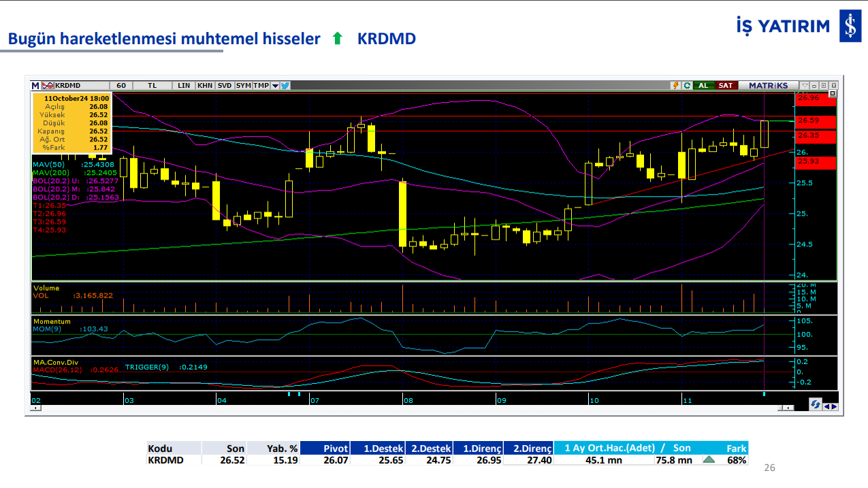Toggle the SVD option in toolbar

coord(225,86)
